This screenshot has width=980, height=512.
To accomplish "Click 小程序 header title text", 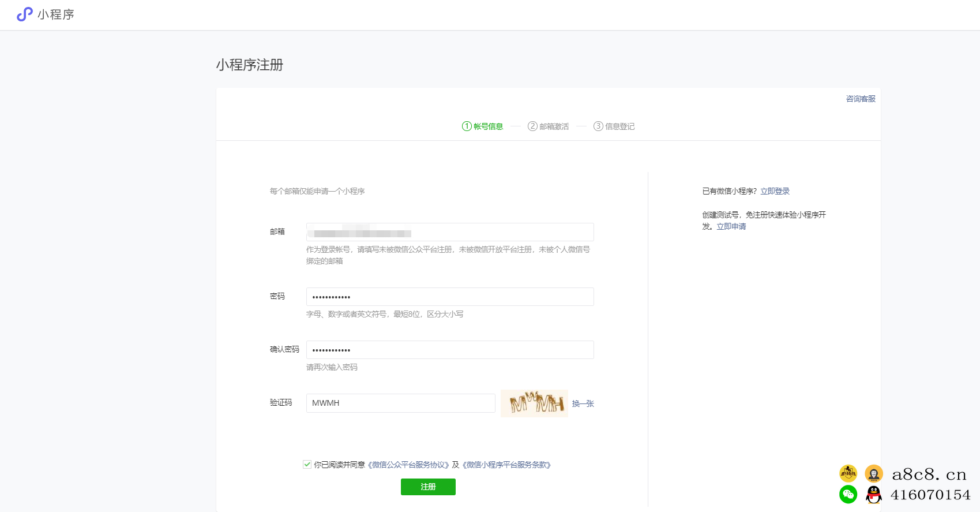I will coord(56,14).
